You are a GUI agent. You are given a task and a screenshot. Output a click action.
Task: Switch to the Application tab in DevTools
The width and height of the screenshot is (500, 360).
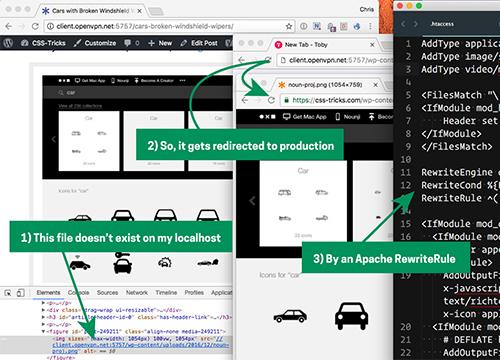[x=222, y=293]
